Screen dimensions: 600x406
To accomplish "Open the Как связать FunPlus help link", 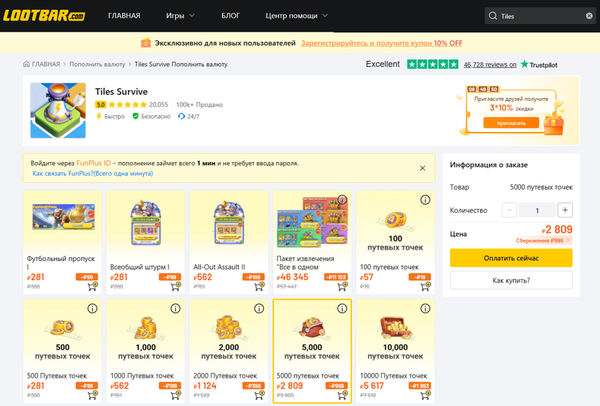I will (x=93, y=173).
